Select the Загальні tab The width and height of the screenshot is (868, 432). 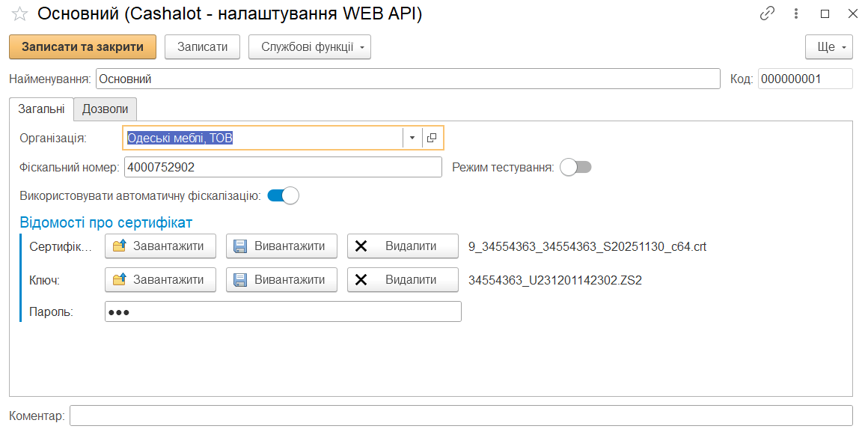click(41, 109)
